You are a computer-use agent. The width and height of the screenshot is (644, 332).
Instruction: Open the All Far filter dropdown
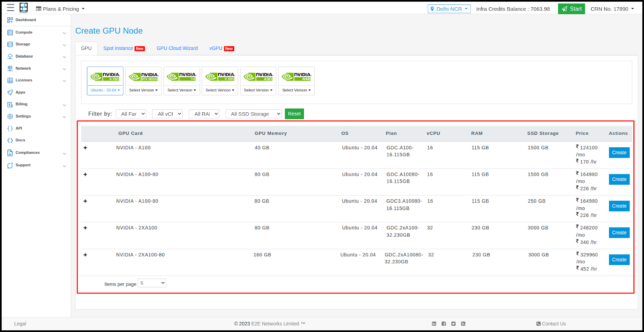[x=131, y=114]
